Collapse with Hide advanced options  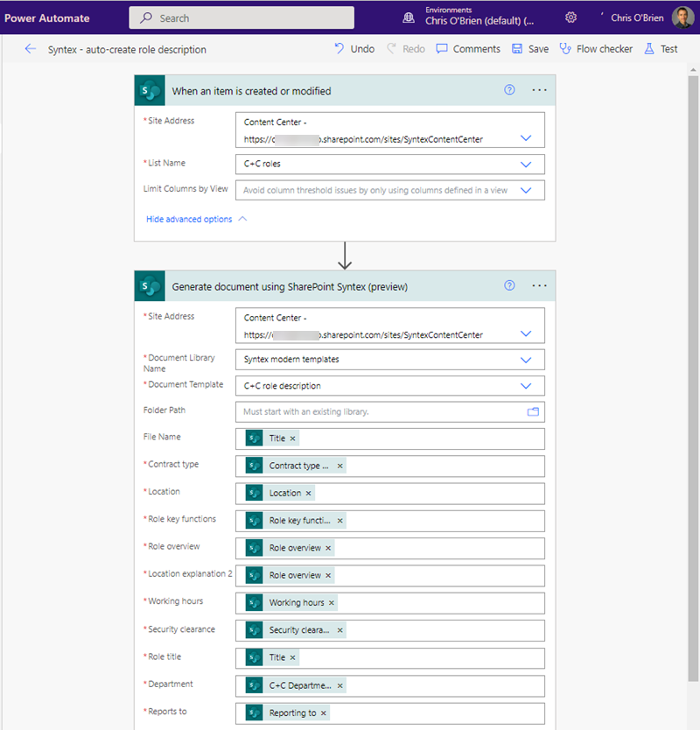click(x=196, y=219)
